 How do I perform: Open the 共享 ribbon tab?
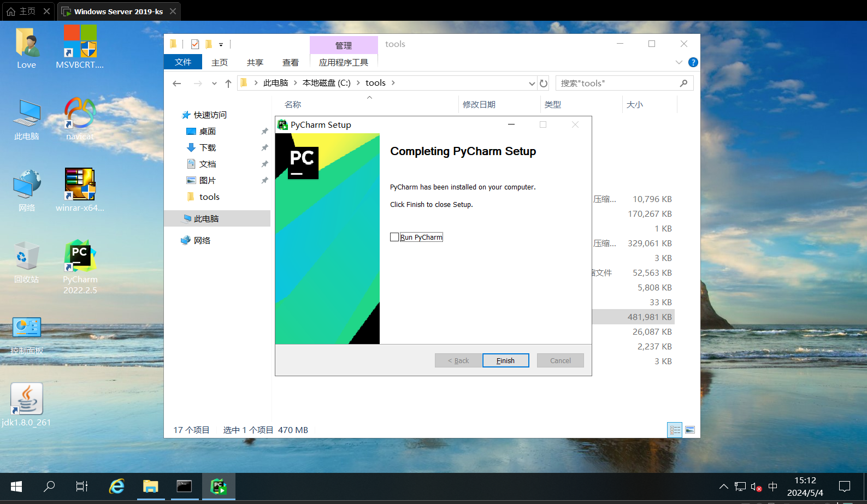point(255,62)
